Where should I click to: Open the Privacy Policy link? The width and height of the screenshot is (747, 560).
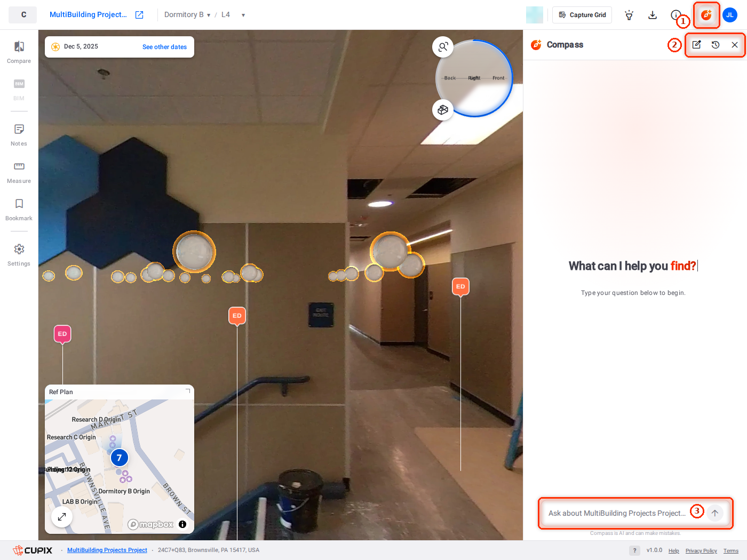coord(701,551)
